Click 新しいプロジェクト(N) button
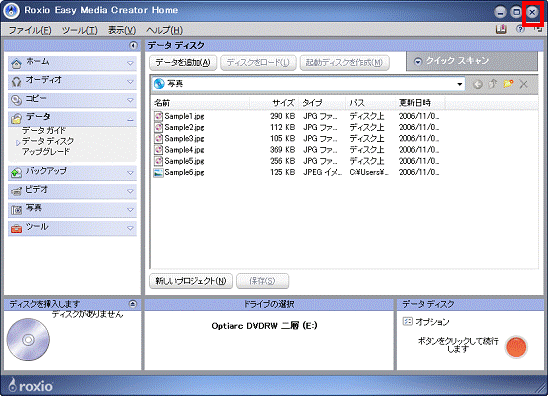Viewport: 548px width, 396px height. pyautogui.click(x=191, y=281)
